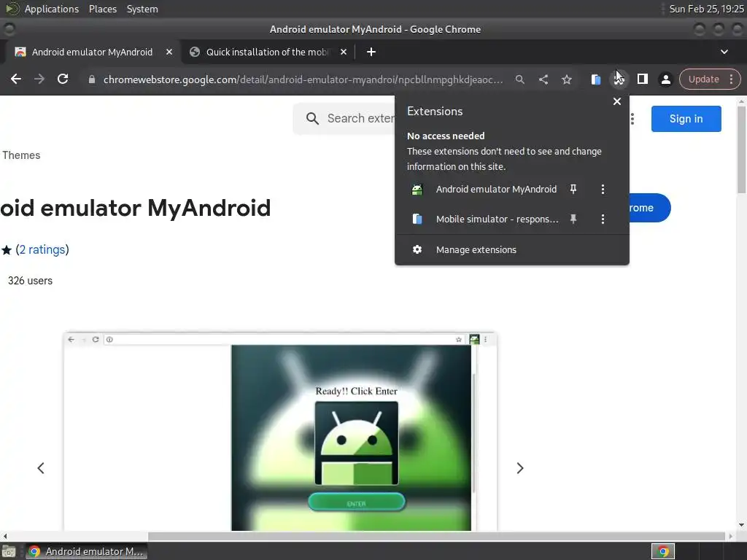Click the scroll-right arrow of horizontal scrollbar
The image size is (747, 560).
pyautogui.click(x=731, y=536)
